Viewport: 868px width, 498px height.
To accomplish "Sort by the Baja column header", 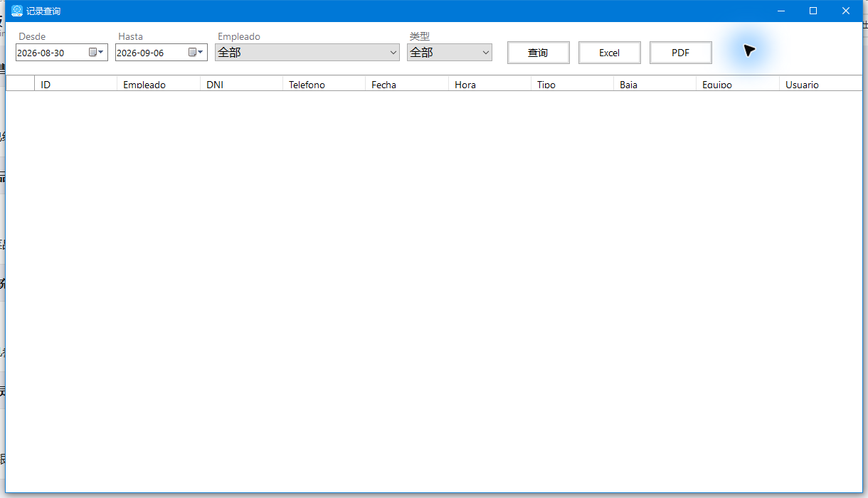I will pyautogui.click(x=655, y=84).
